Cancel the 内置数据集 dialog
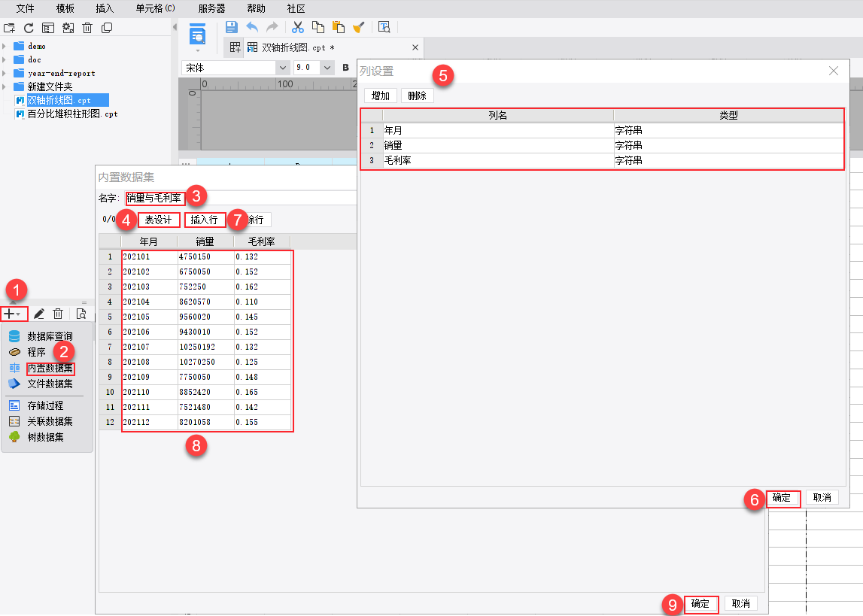The width and height of the screenshot is (863, 616). coord(741,604)
